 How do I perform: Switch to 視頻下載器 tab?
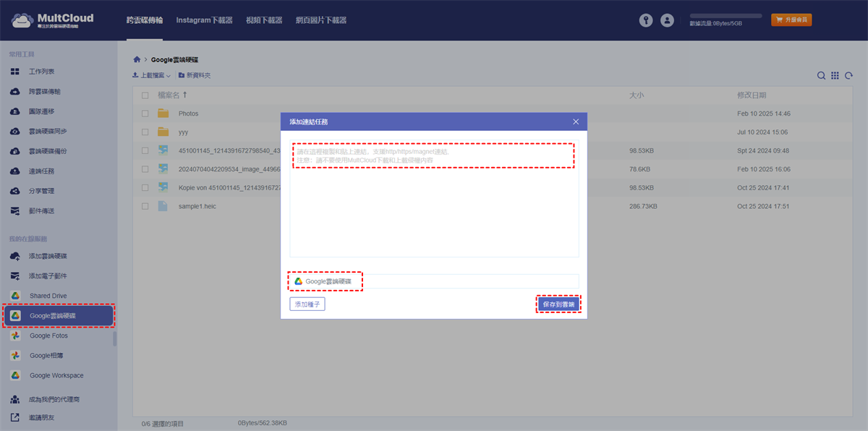[264, 20]
